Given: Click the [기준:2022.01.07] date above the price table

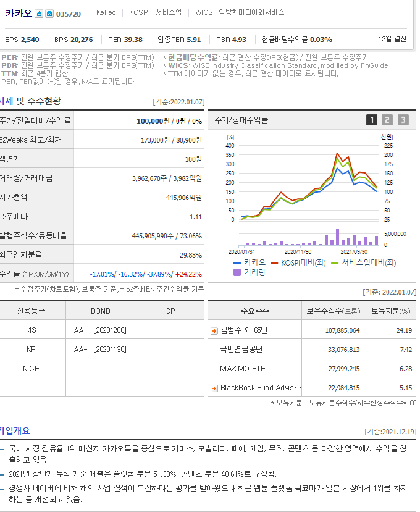Looking at the screenshot, I should (x=178, y=102).
